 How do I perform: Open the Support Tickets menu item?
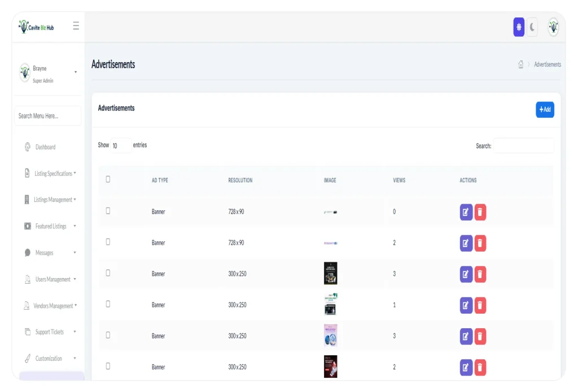(x=50, y=332)
